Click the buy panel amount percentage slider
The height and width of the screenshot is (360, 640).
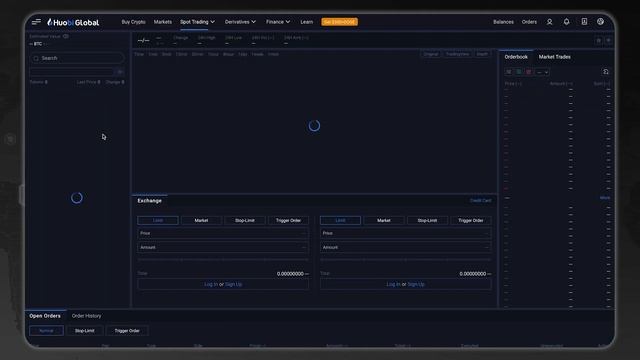coord(223,260)
